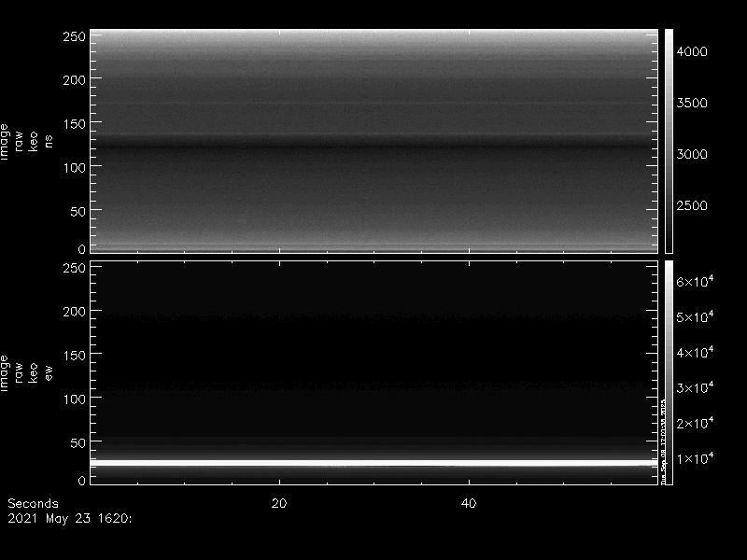Click the lower colorbar next to the ew keogram

pos(669,372)
